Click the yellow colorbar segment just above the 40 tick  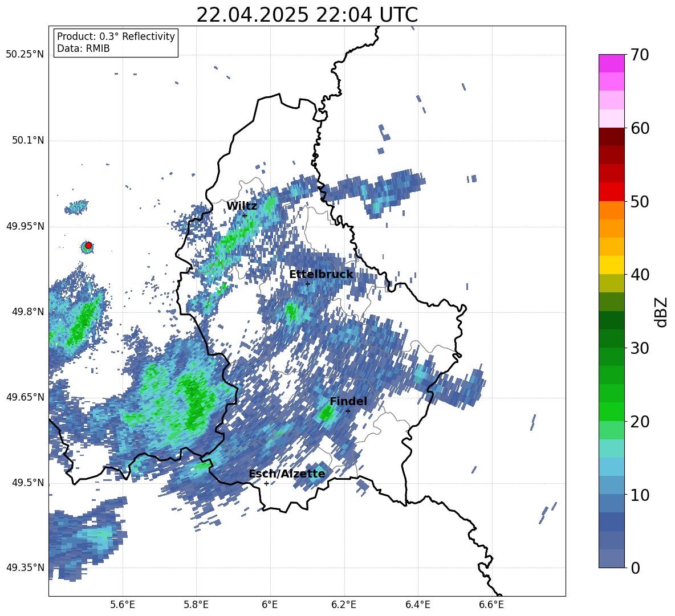coord(612,265)
